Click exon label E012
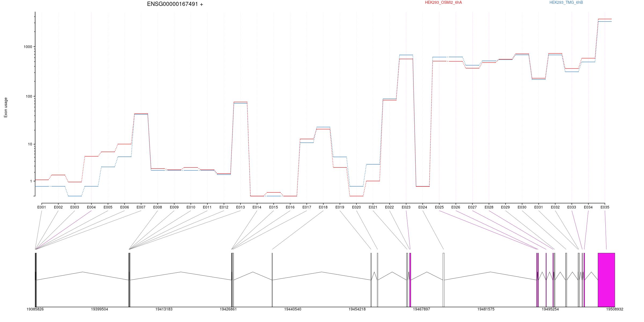This screenshot has height=322, width=644. pyautogui.click(x=224, y=207)
